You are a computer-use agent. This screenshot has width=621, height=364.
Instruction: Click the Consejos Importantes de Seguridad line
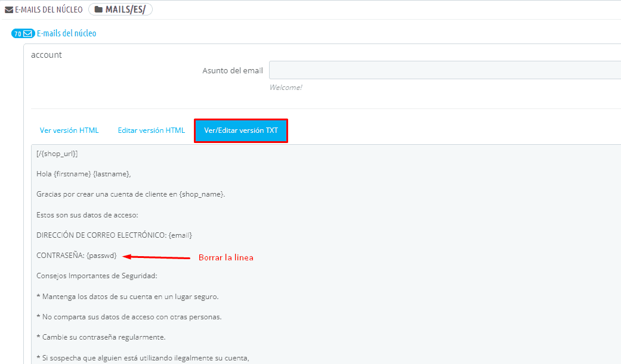tap(97, 276)
